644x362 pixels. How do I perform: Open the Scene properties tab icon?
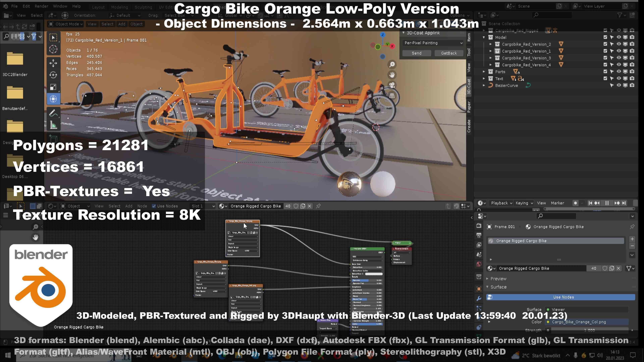(x=479, y=255)
